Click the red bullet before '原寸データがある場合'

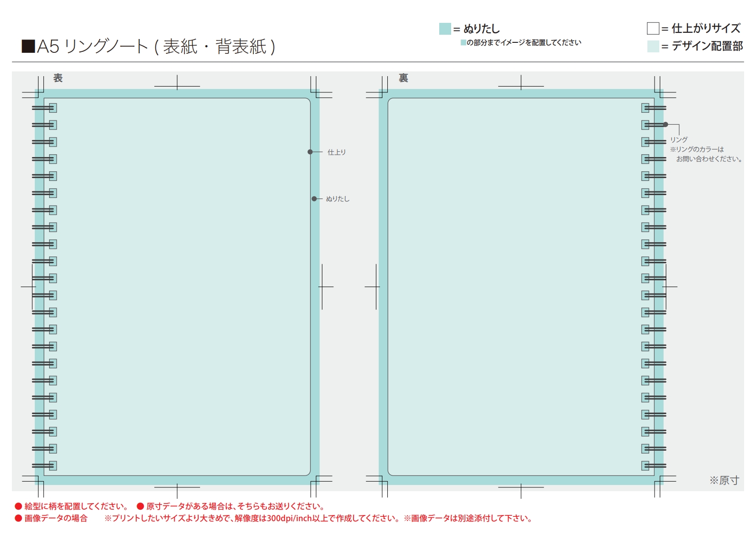[x=141, y=506]
